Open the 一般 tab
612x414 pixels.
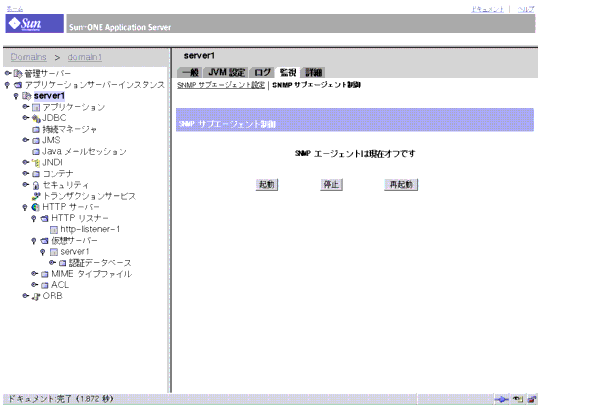pos(190,73)
